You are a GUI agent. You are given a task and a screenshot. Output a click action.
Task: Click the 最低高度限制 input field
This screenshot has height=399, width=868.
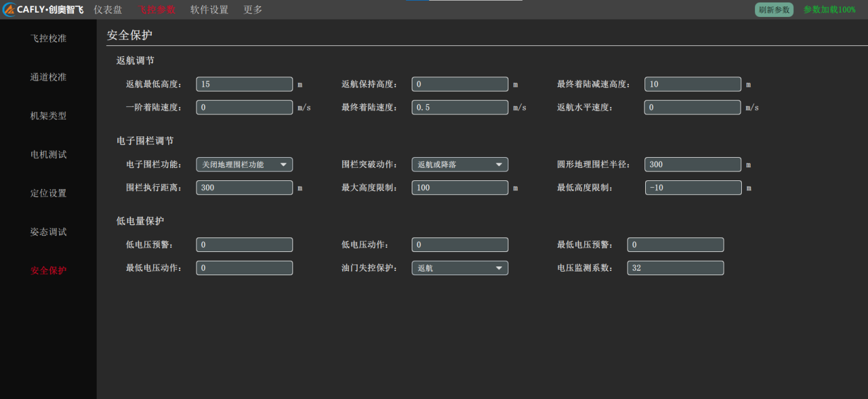(x=693, y=187)
